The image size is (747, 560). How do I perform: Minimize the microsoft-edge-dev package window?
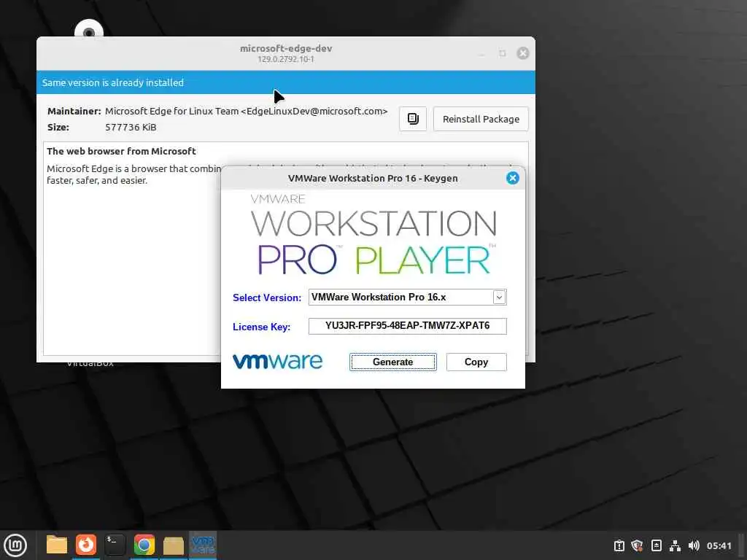click(482, 53)
